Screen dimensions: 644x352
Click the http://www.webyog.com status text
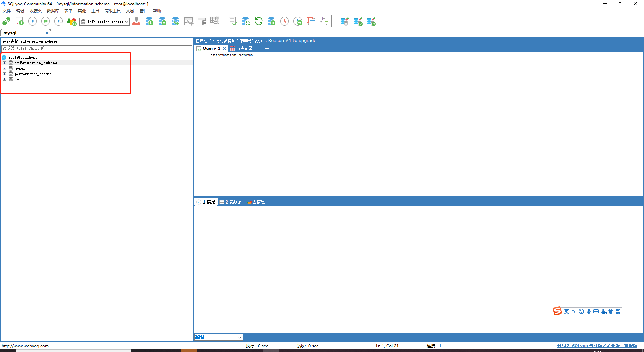point(25,346)
